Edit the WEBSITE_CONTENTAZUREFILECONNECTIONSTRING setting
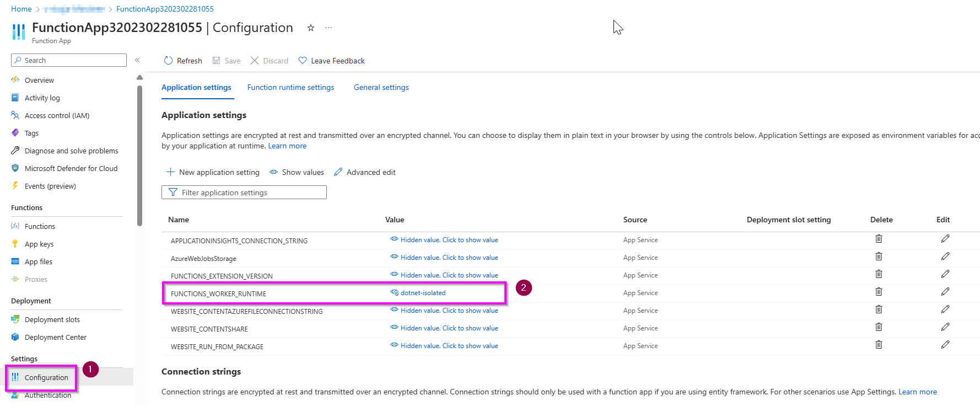 click(x=945, y=309)
